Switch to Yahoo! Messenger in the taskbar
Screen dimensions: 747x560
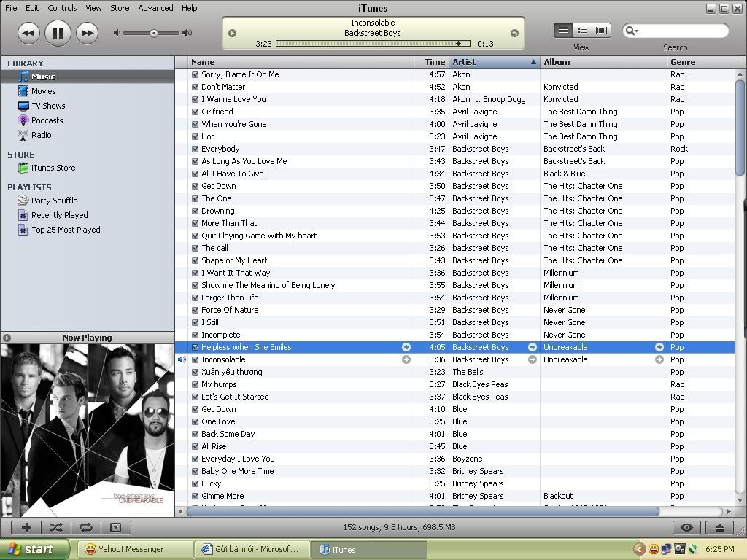(135, 549)
